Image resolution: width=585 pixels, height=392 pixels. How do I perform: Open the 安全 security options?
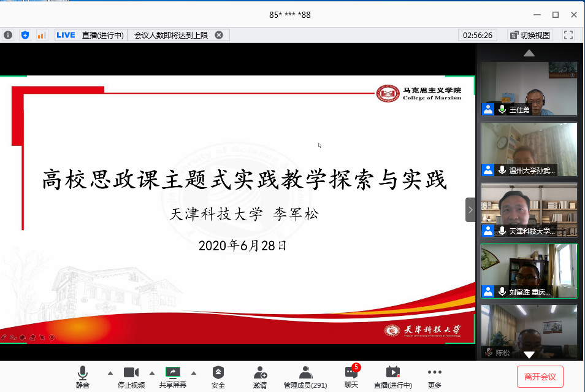[218, 376]
